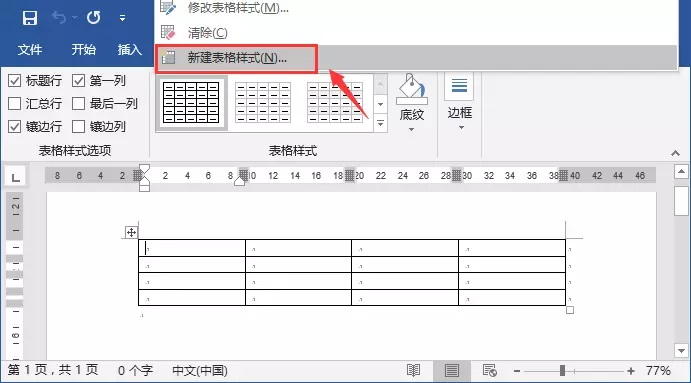Open the customize quick access toolbar dropdown
The image size is (691, 383).
click(123, 18)
